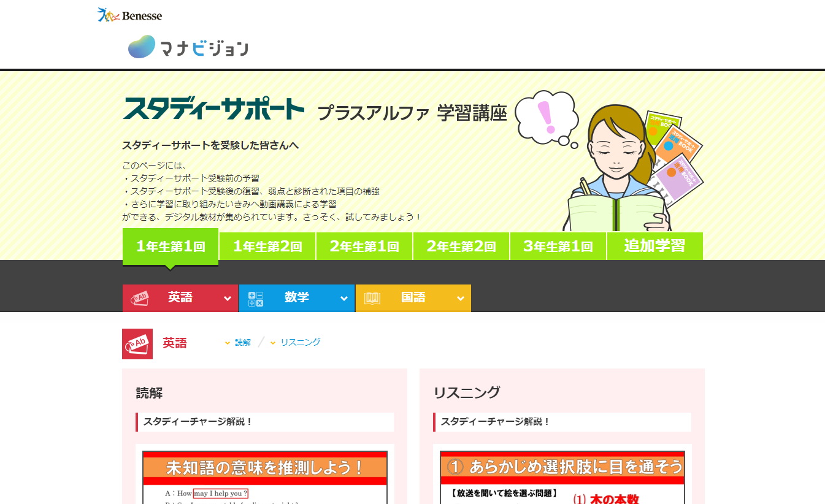The height and width of the screenshot is (504, 825).
Task: Click the red 英語 section heading icon
Action: [137, 343]
